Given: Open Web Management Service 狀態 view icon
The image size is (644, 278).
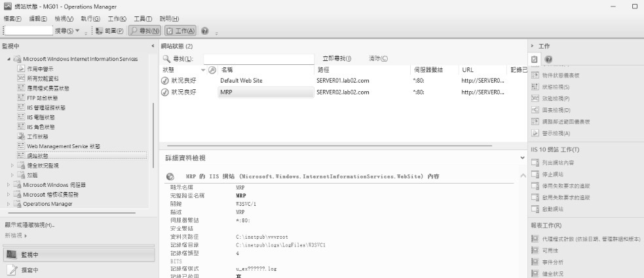Looking at the screenshot, I should pos(21,146).
